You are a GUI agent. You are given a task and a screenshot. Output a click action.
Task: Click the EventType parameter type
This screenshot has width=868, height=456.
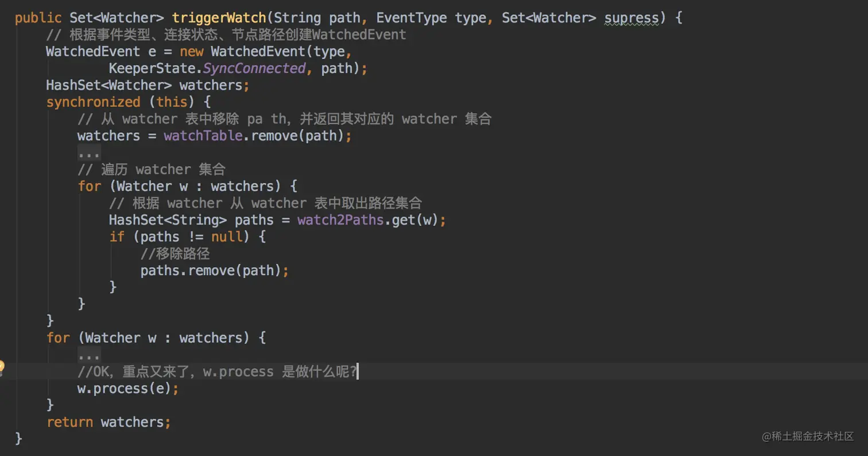tap(411, 18)
